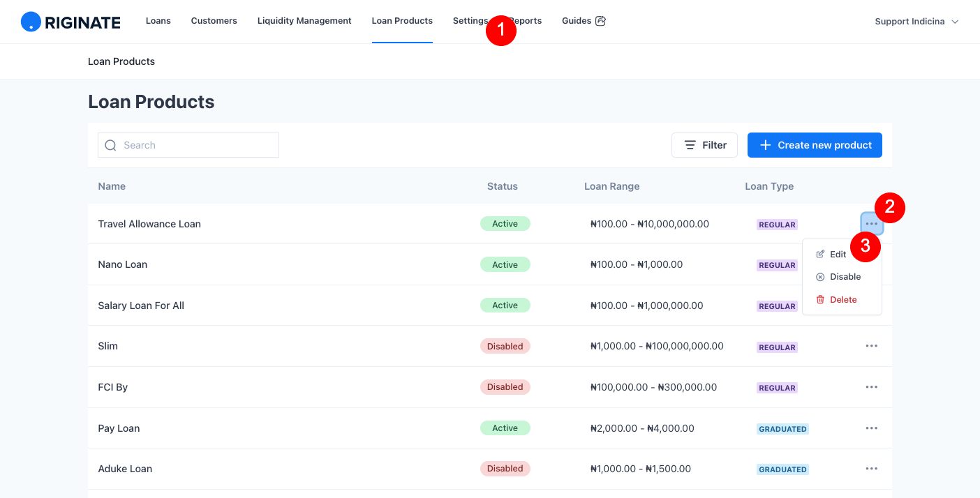Click the Name column header
Image resolution: width=980 pixels, height=498 pixels.
coord(112,186)
